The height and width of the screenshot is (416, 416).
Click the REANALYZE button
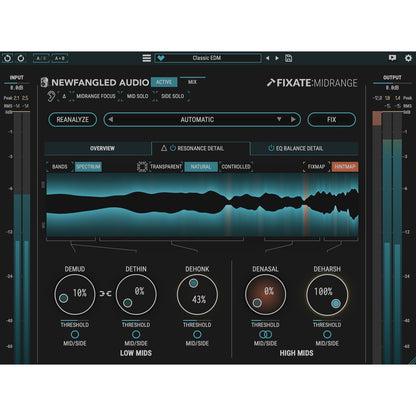coord(73,120)
